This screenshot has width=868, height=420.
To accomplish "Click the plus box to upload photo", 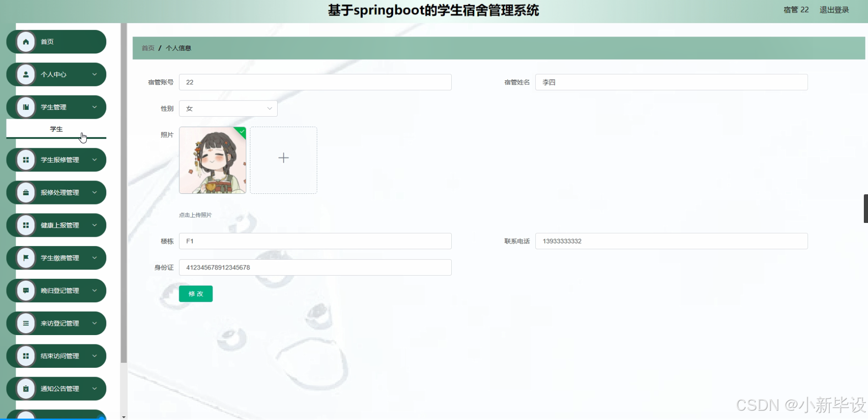I will 283,159.
